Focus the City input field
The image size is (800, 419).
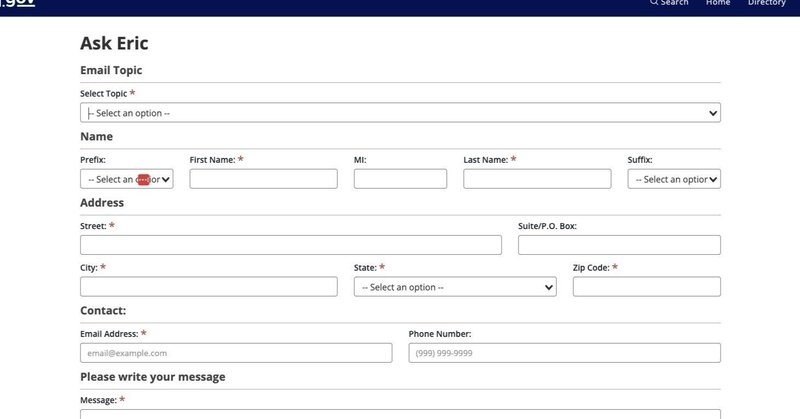click(x=209, y=287)
